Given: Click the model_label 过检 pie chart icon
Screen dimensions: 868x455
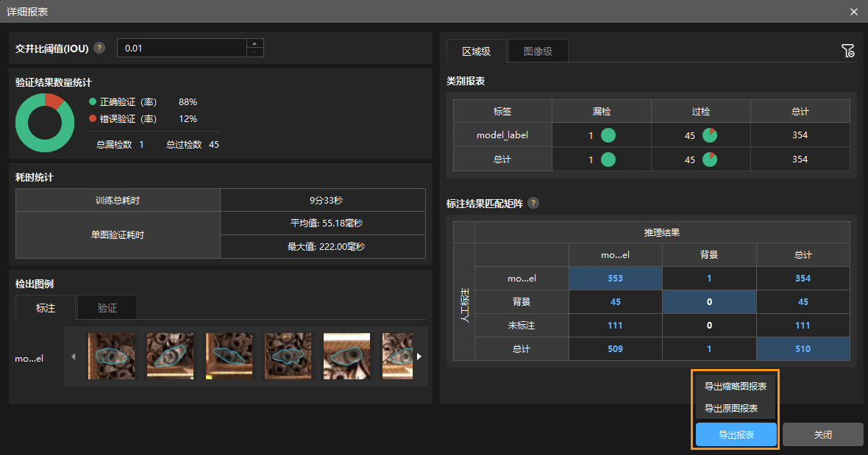Looking at the screenshot, I should (x=709, y=135).
